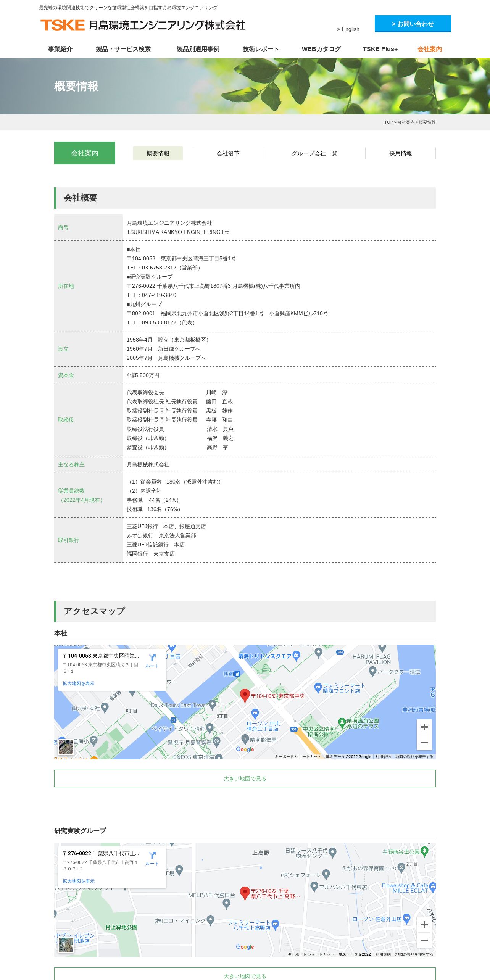The height and width of the screenshot is (980, 490).
Task: Click the 警視庁 月島警察署 marker
Action: coord(216,742)
